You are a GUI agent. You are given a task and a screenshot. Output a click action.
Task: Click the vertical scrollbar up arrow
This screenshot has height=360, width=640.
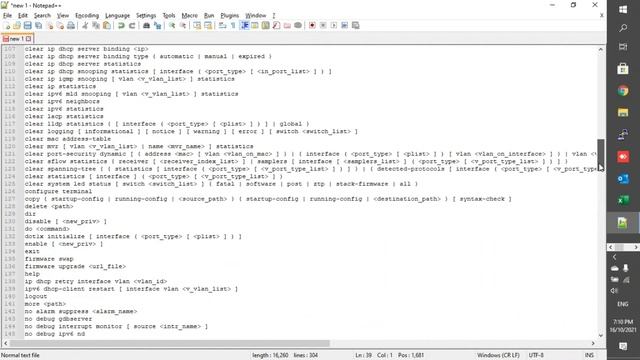[600, 49]
